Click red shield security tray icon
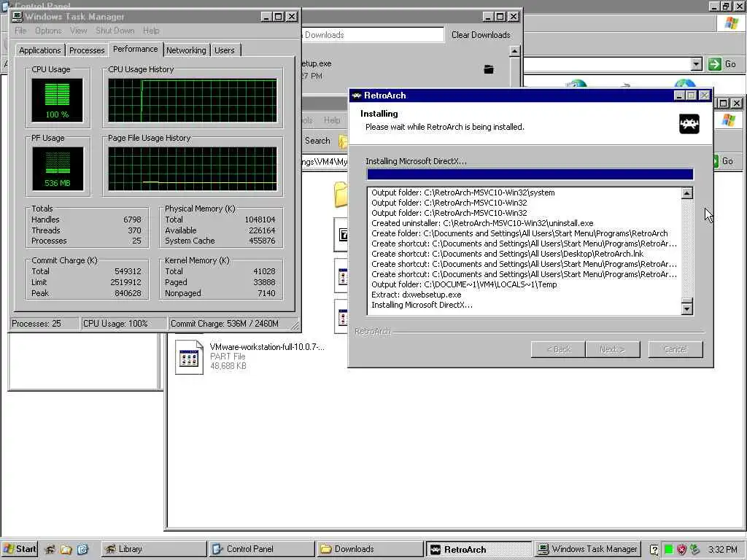The height and width of the screenshot is (560, 747). click(x=682, y=550)
